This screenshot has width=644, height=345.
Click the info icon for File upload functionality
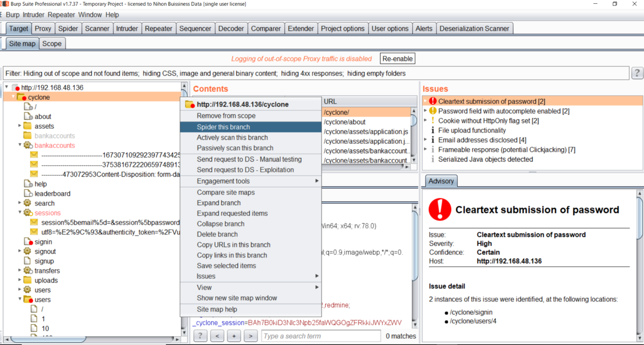click(x=433, y=130)
